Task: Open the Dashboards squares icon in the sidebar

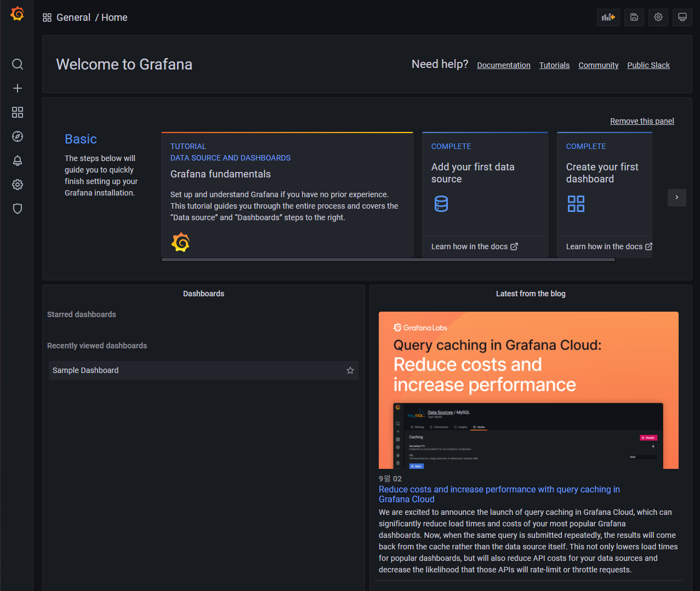Action: click(x=18, y=112)
